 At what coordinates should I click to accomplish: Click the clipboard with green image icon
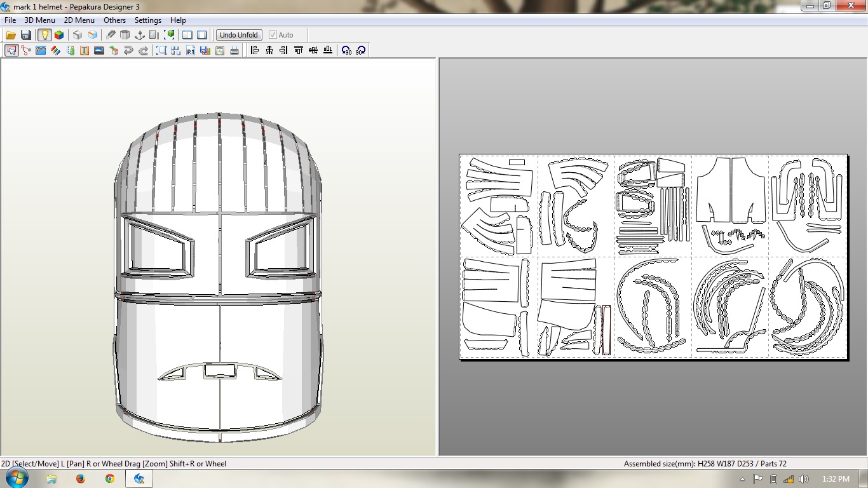220,50
